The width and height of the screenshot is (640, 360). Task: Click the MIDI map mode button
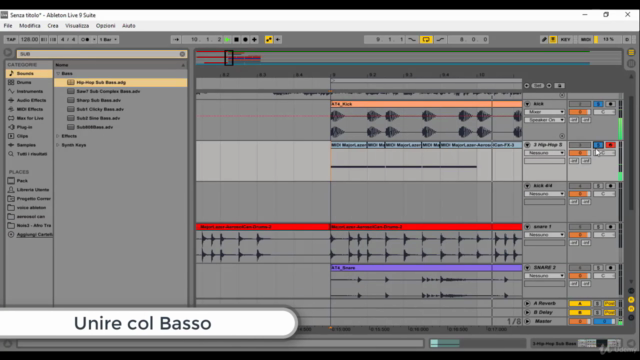click(x=585, y=40)
